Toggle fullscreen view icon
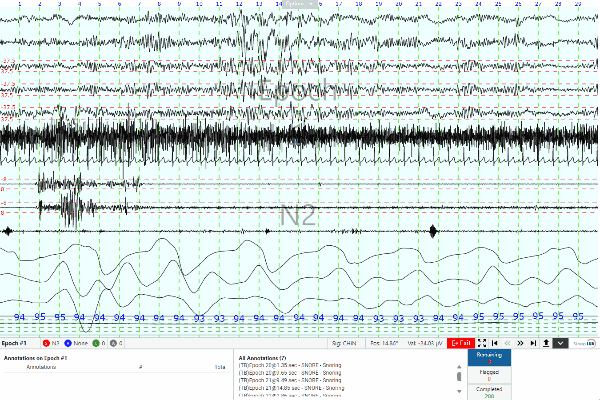This screenshot has width=600, height=400. pos(482,343)
